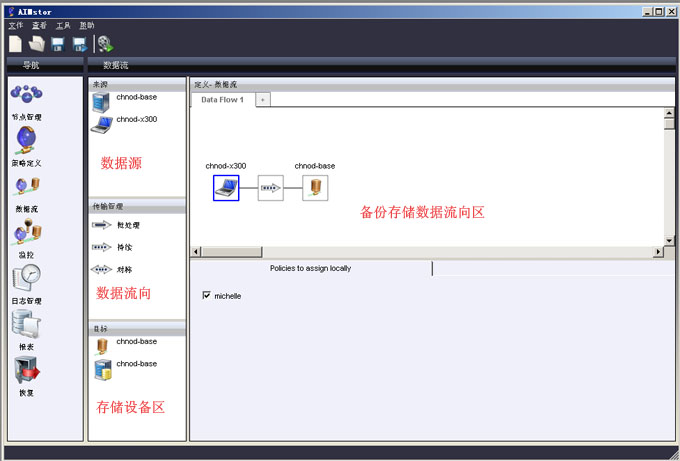Open the 工具 menu
This screenshot has width=680, height=461.
click(64, 24)
